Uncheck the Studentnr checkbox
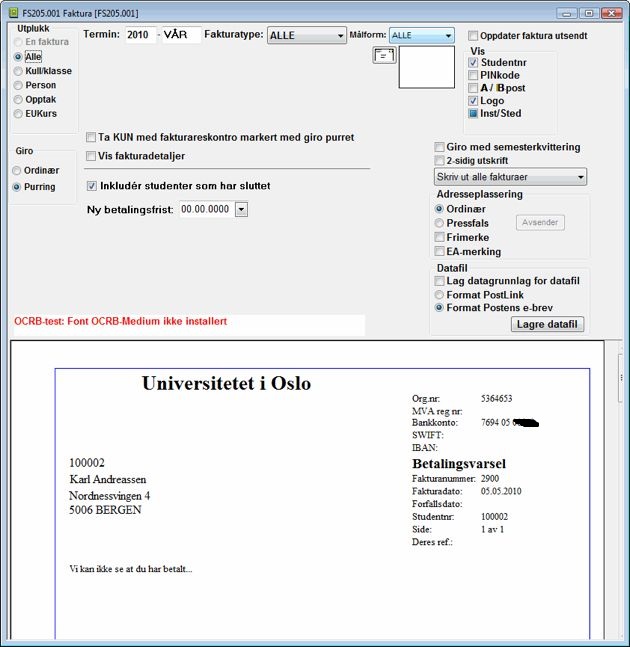Screen dimensions: 630x647 473,63
